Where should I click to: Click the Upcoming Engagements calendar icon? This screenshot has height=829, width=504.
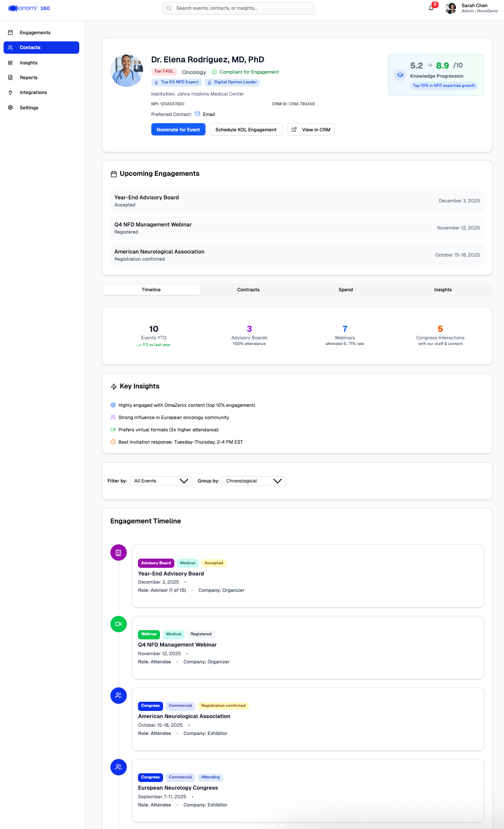(113, 174)
